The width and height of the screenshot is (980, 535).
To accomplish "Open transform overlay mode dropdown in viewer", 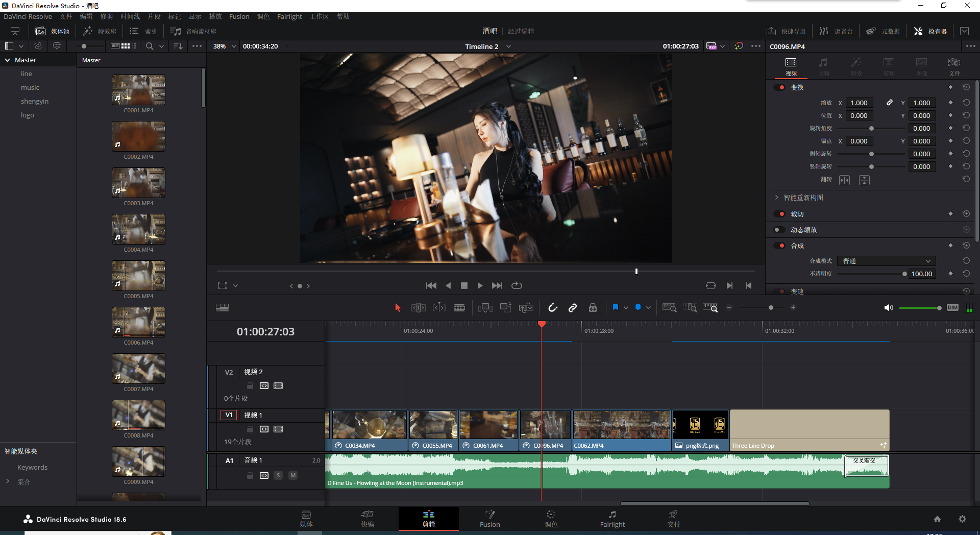I will click(x=235, y=286).
